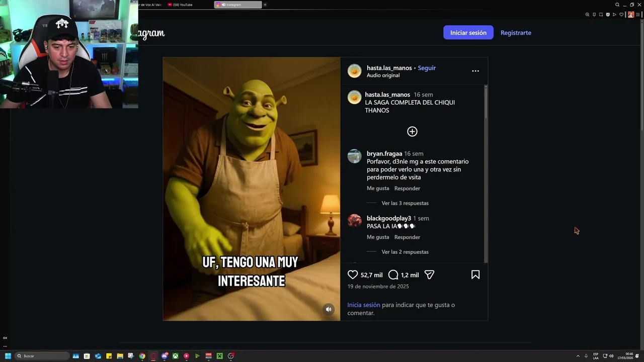Open the notification bell in system tray
644x362 pixels.
637,356
